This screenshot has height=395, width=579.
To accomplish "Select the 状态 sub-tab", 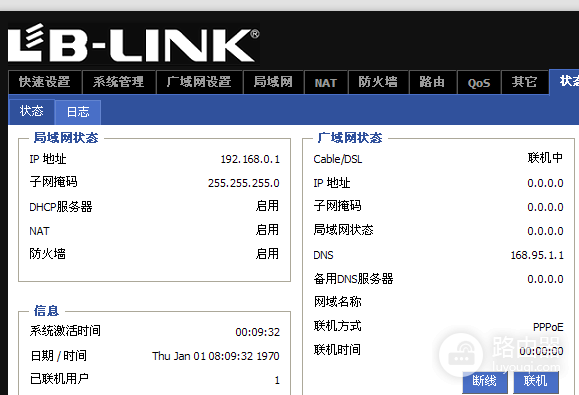I will (32, 111).
